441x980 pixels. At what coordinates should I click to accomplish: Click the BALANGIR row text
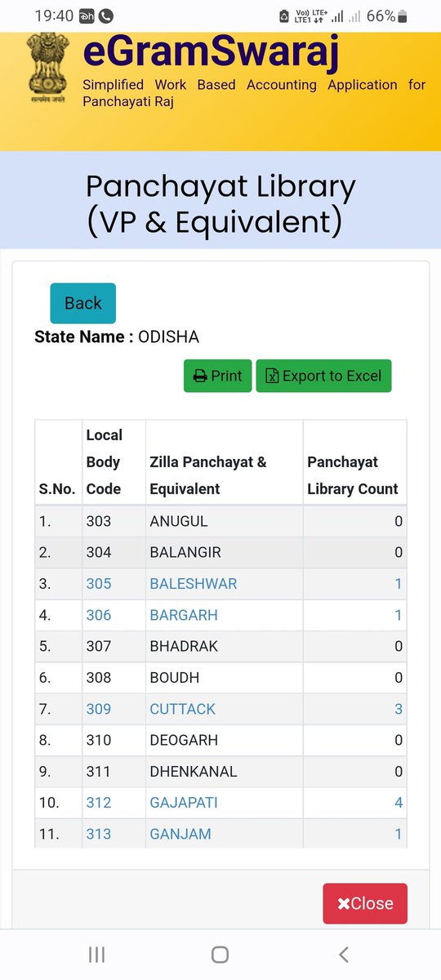[185, 552]
